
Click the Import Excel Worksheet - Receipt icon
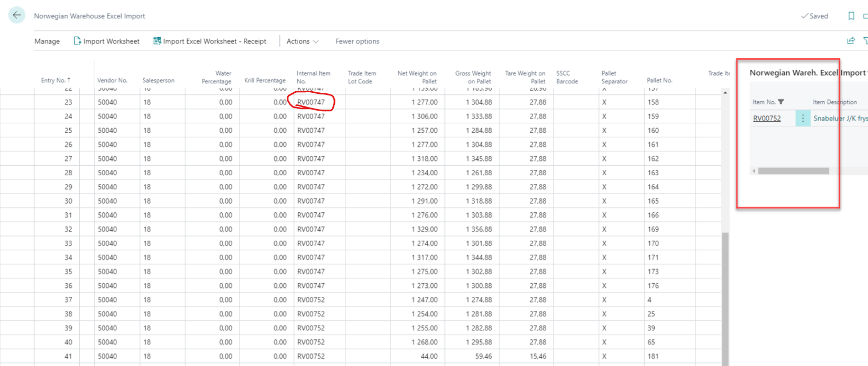(157, 41)
